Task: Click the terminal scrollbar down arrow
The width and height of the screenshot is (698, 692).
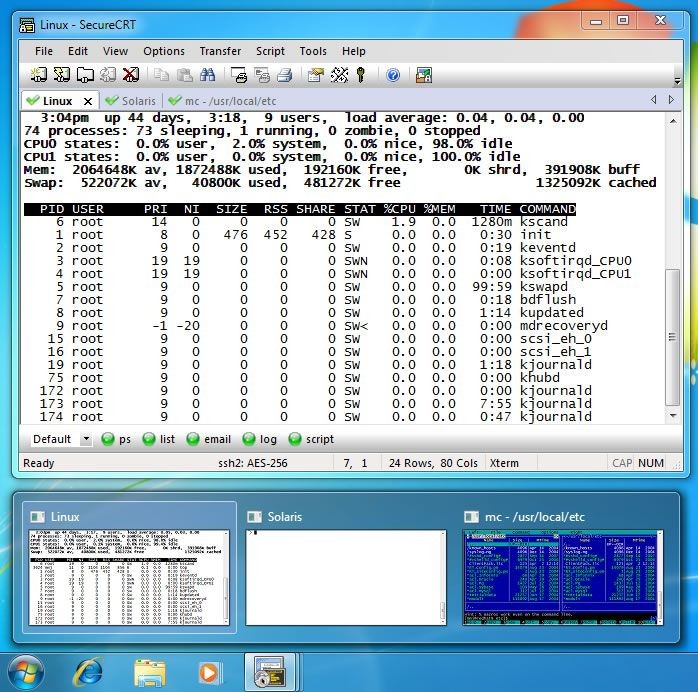Action: point(673,416)
